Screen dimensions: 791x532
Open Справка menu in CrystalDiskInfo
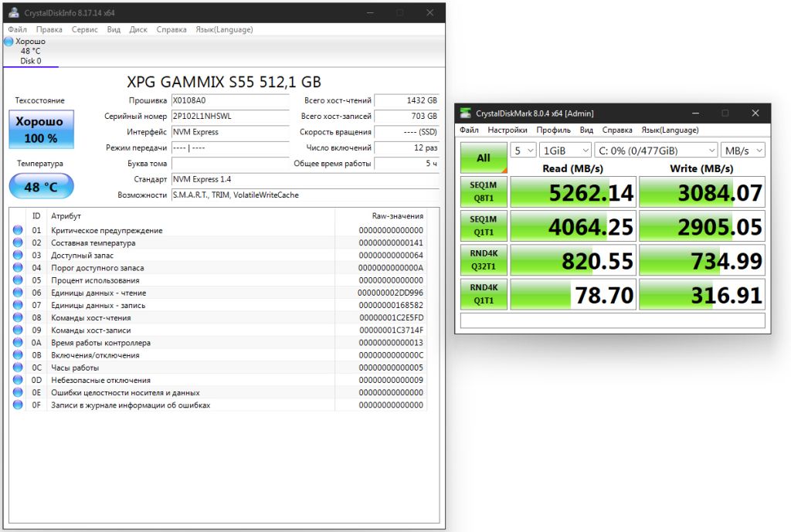pyautogui.click(x=171, y=29)
